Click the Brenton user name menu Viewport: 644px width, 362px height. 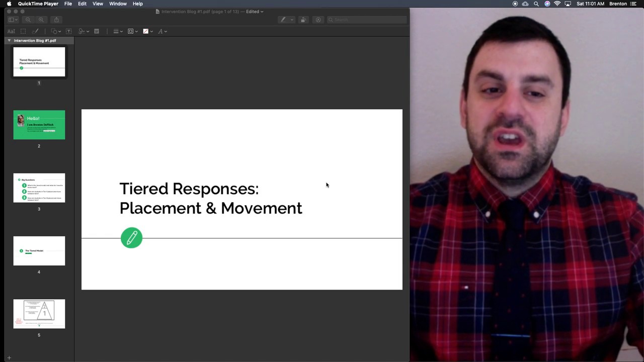pyautogui.click(x=618, y=4)
